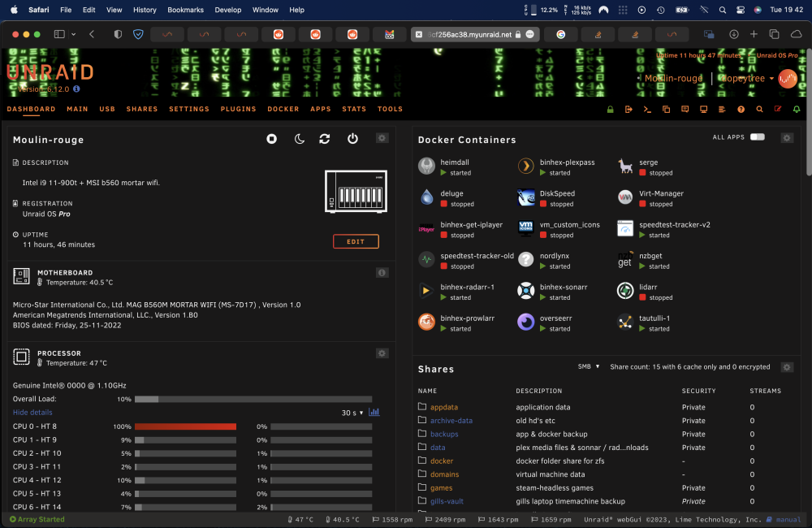812x528 pixels.
Task: Open the backups share link
Action: [444, 435]
